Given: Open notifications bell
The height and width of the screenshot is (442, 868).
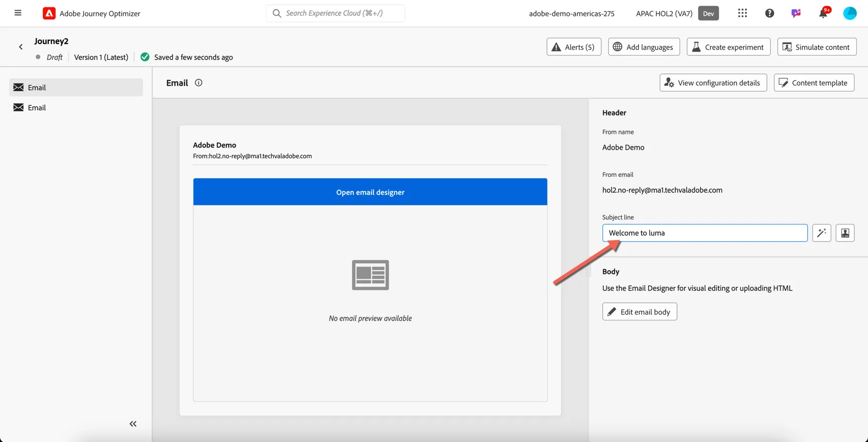Looking at the screenshot, I should coord(823,13).
